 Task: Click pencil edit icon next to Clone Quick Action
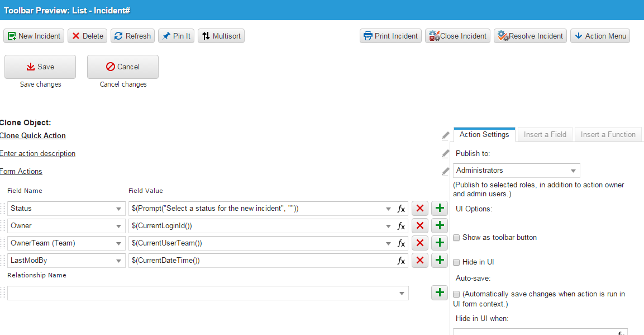445,136
